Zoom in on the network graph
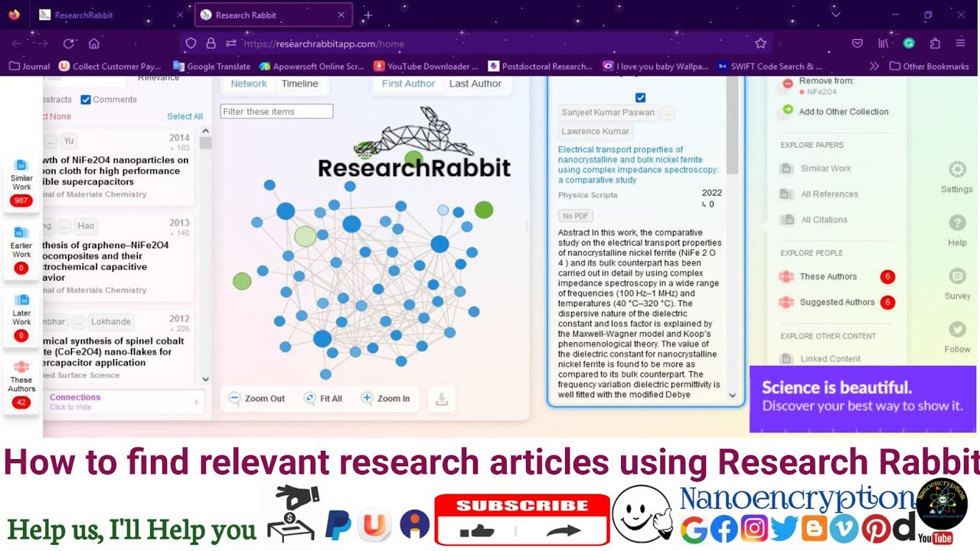 (385, 398)
